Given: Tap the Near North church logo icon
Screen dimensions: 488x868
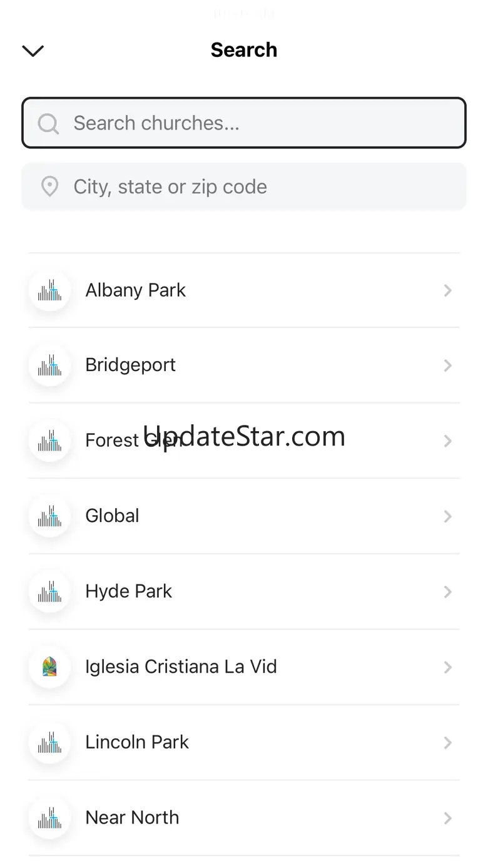Looking at the screenshot, I should (x=49, y=818).
